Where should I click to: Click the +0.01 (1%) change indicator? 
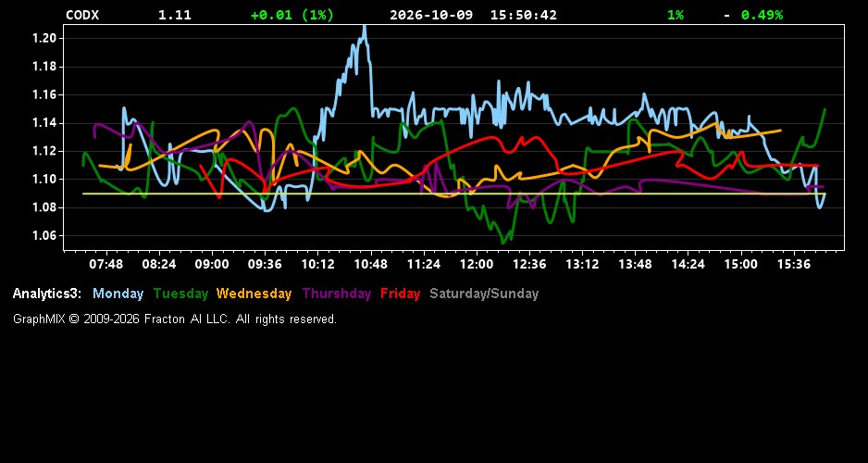tap(292, 15)
